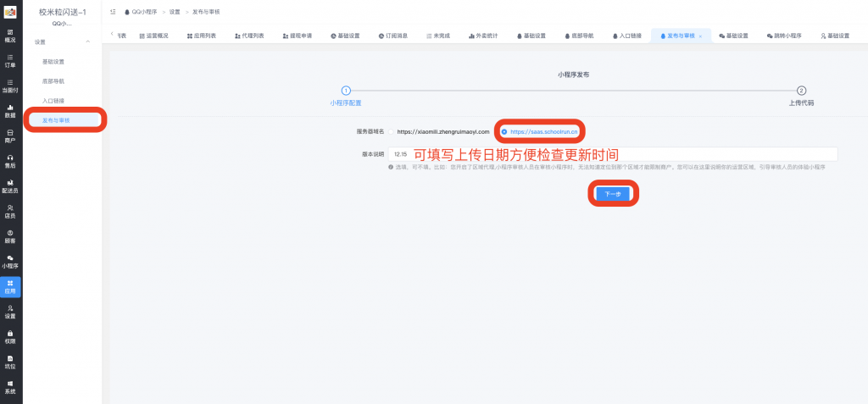Open 订单 in the dark sidebar

10,61
